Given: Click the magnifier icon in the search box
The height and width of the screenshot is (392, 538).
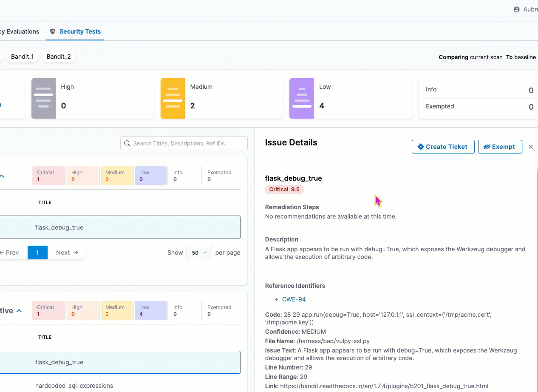Looking at the screenshot, I should tap(127, 144).
